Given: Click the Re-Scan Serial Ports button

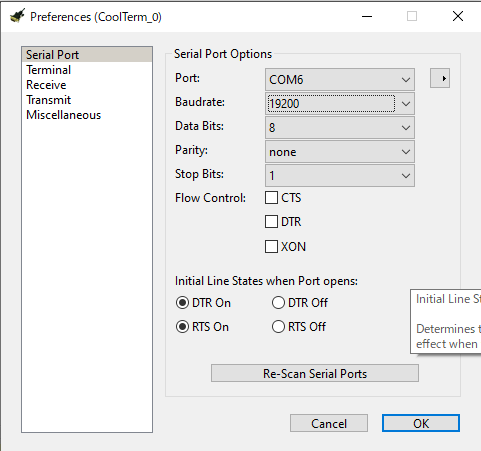Looking at the screenshot, I should [x=315, y=373].
